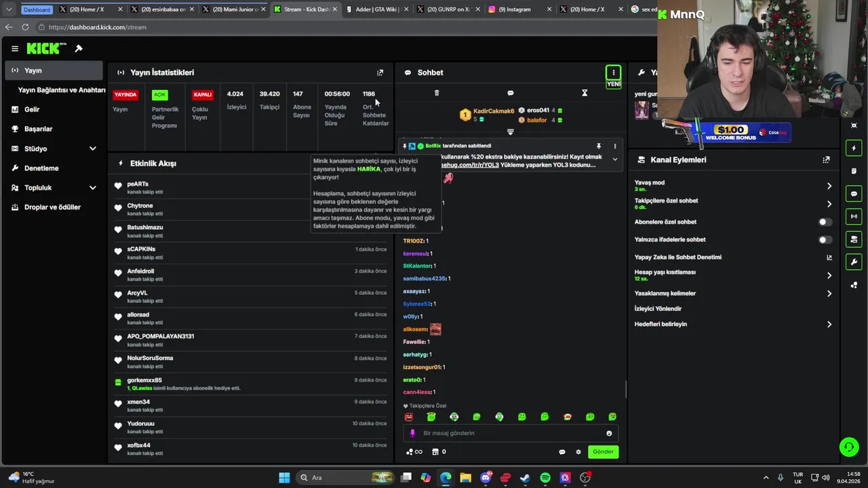
Task: Open the emoji picker in message box
Action: pyautogui.click(x=609, y=433)
